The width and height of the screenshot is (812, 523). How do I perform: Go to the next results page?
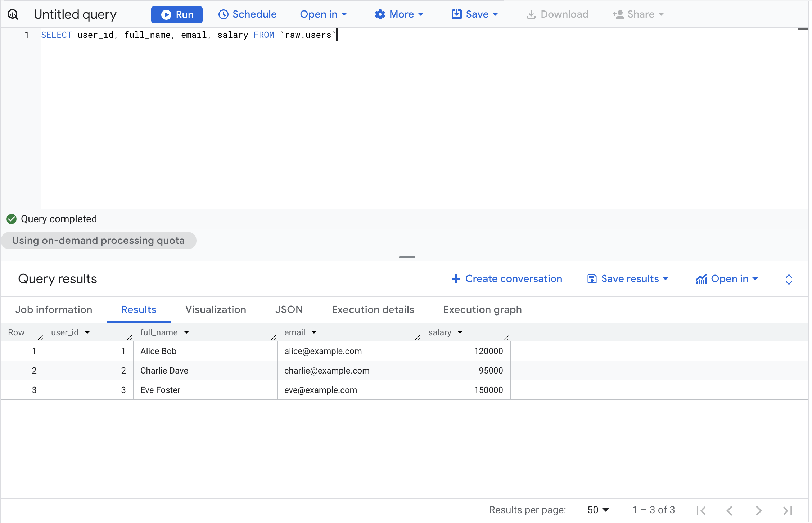pyautogui.click(x=759, y=510)
